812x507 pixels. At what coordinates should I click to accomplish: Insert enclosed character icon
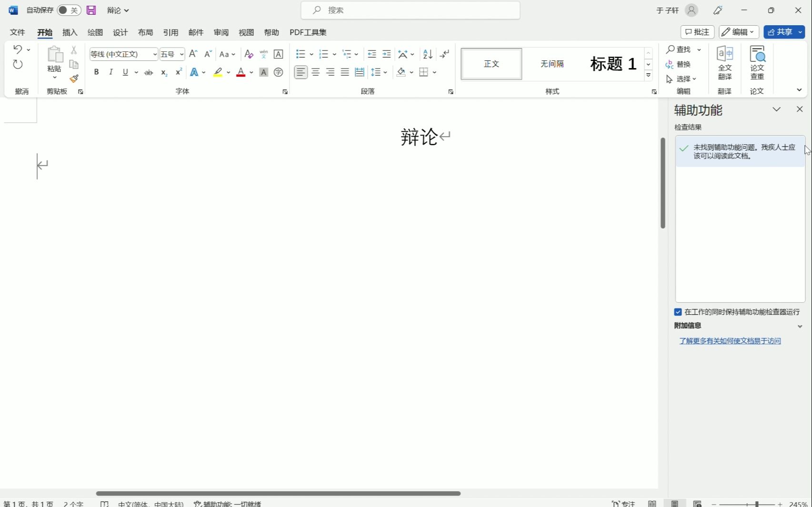point(279,72)
